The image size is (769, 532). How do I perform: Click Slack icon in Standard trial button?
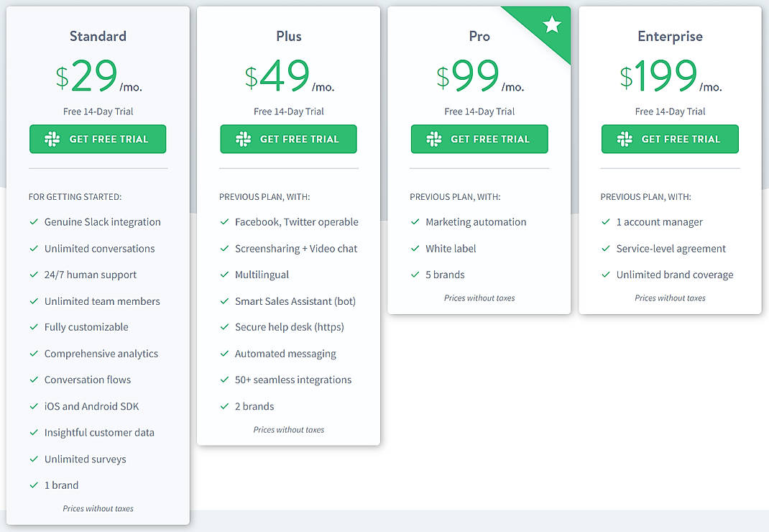point(52,139)
